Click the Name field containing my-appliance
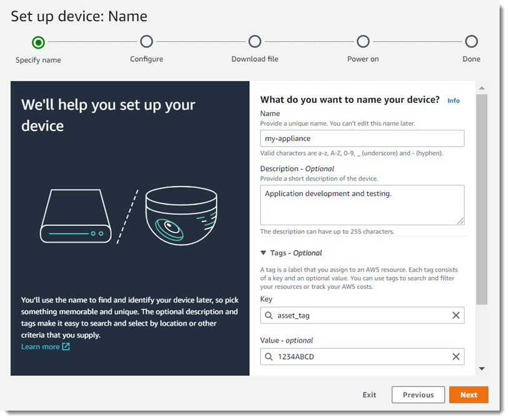The height and width of the screenshot is (420, 509). click(362, 139)
